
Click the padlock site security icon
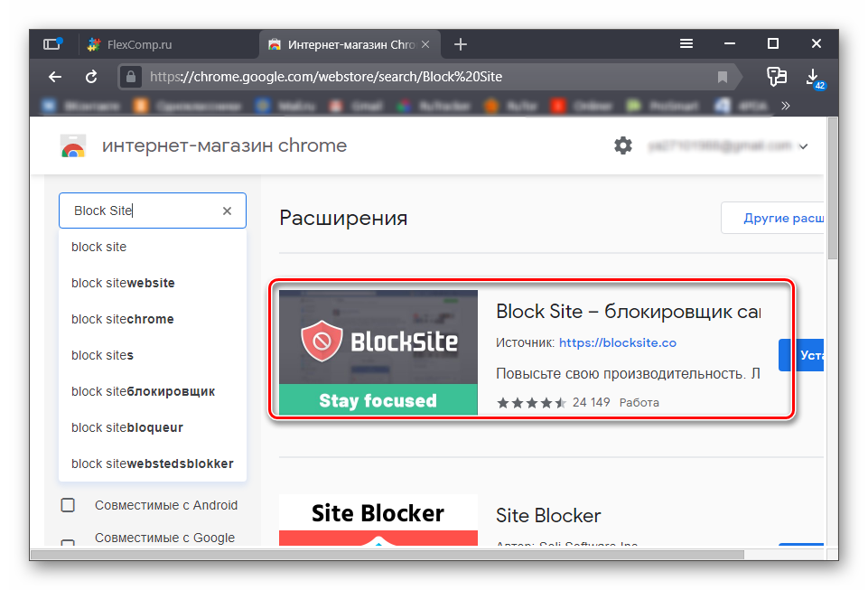coord(131,77)
